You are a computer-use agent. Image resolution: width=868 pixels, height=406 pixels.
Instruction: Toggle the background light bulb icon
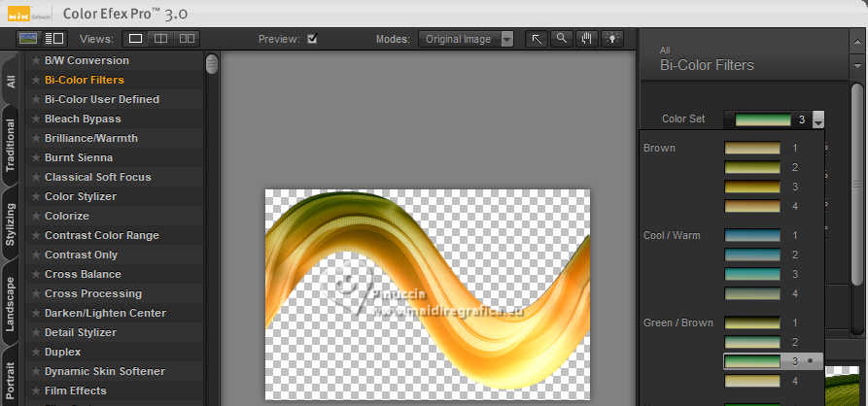(612, 39)
